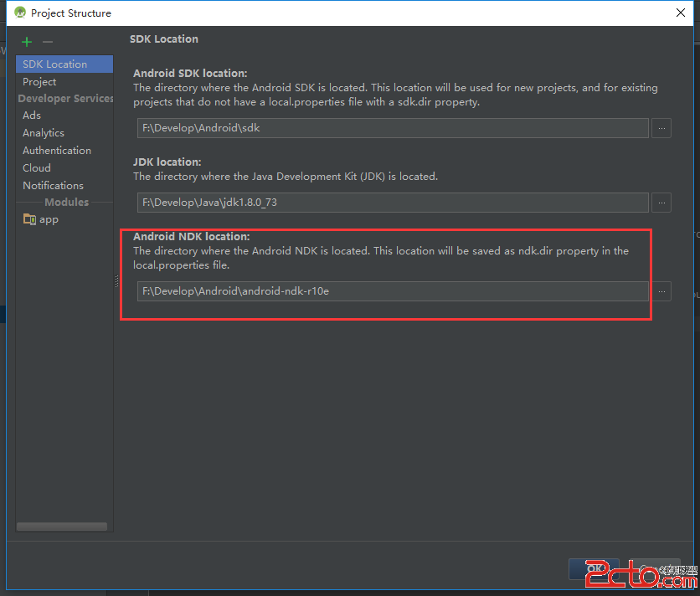Select SDK Location in the sidebar
The image size is (700, 596).
[64, 64]
